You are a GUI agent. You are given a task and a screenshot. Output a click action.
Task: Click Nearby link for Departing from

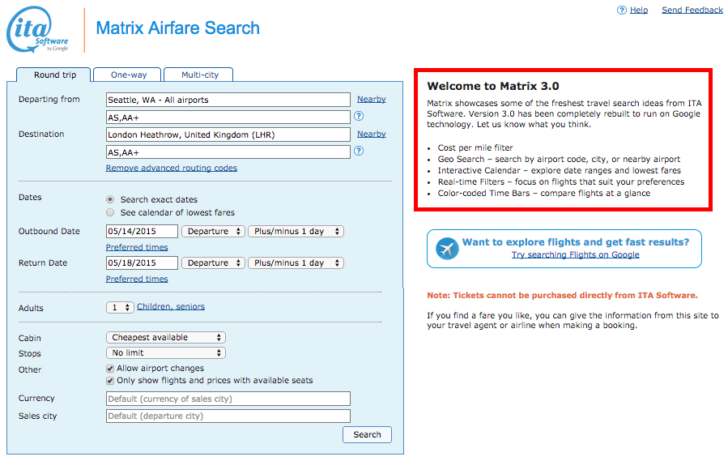point(371,99)
